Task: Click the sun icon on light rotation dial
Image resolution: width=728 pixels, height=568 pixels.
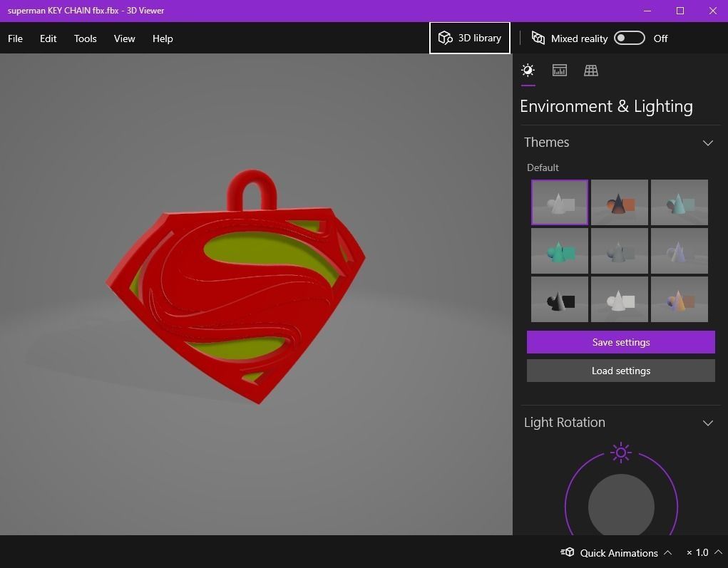Action: [621, 453]
